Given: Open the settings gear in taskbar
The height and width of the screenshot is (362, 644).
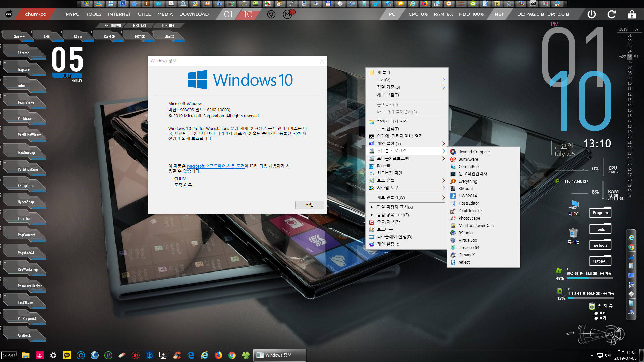Looking at the screenshot, I should 53,355.
